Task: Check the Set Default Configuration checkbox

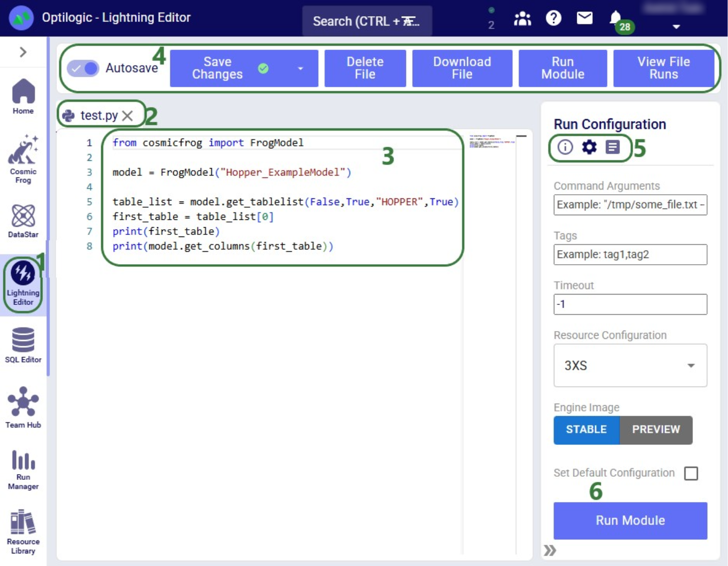Action: coord(691,473)
